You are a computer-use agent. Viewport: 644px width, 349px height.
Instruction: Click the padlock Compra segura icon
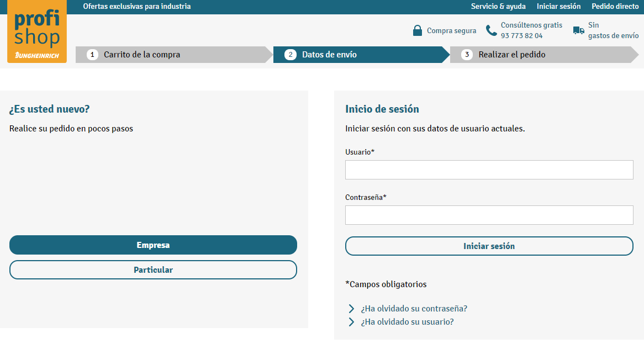click(418, 31)
